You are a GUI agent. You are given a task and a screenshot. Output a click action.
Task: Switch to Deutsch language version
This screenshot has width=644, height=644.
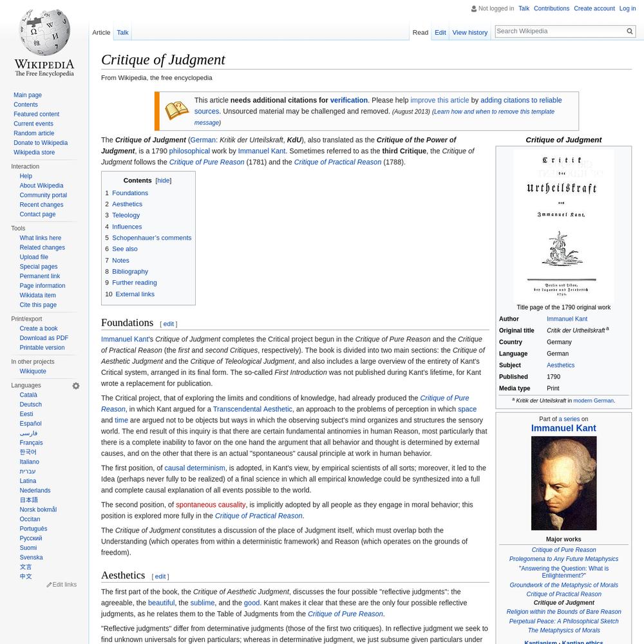coord(30,404)
